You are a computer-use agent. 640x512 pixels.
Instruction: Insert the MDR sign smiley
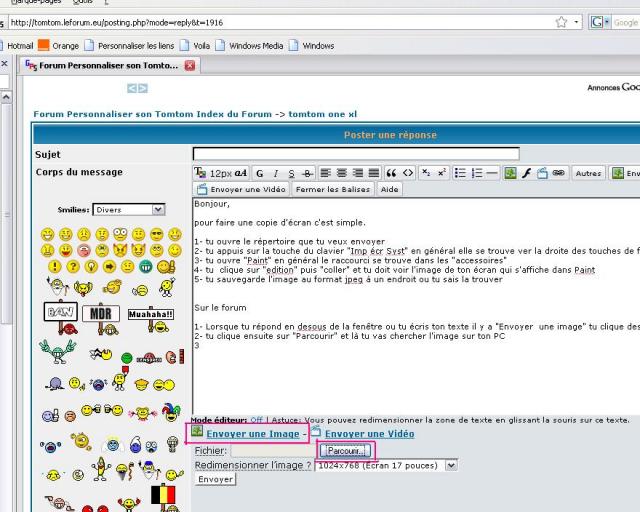pos(101,318)
